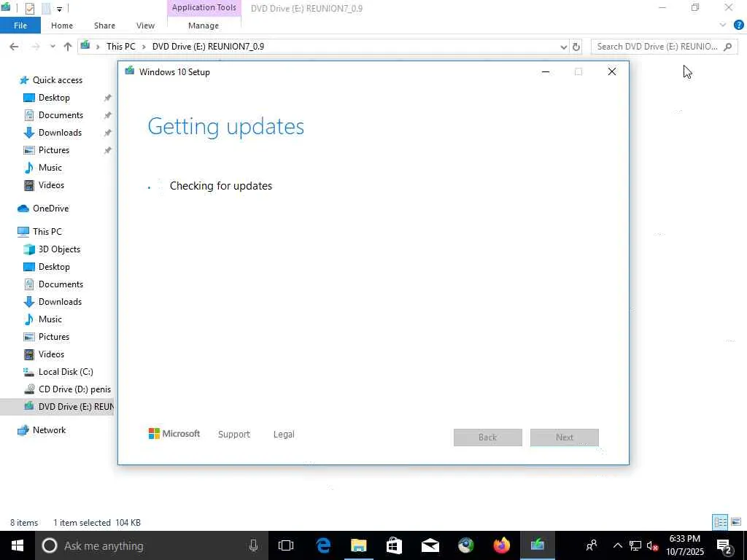Image resolution: width=747 pixels, height=560 pixels.
Task: Switch to the Home ribbon tab
Action: pos(62,26)
